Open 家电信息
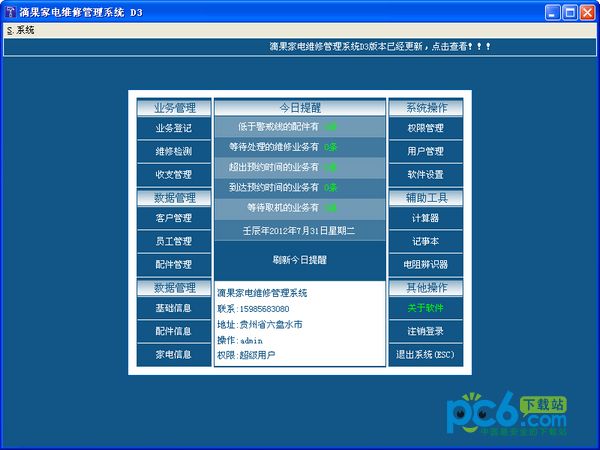600x450 pixels. [x=174, y=355]
